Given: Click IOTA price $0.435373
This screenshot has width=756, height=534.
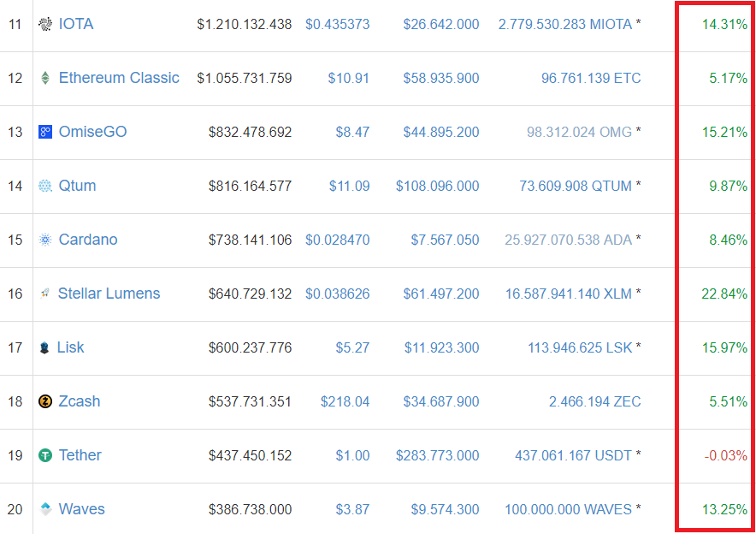Looking at the screenshot, I should tap(338, 24).
